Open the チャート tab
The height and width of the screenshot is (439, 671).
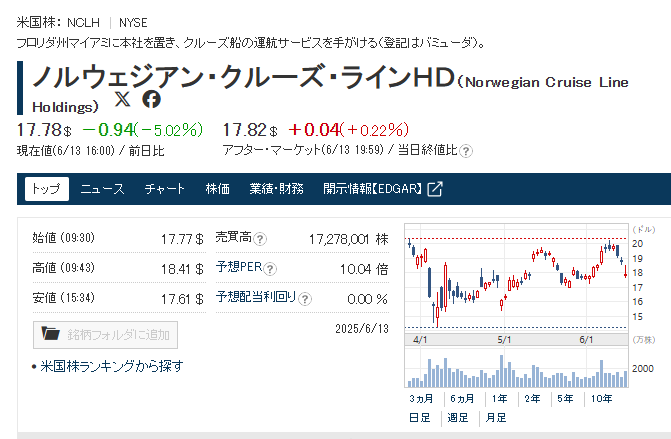pyautogui.click(x=165, y=189)
